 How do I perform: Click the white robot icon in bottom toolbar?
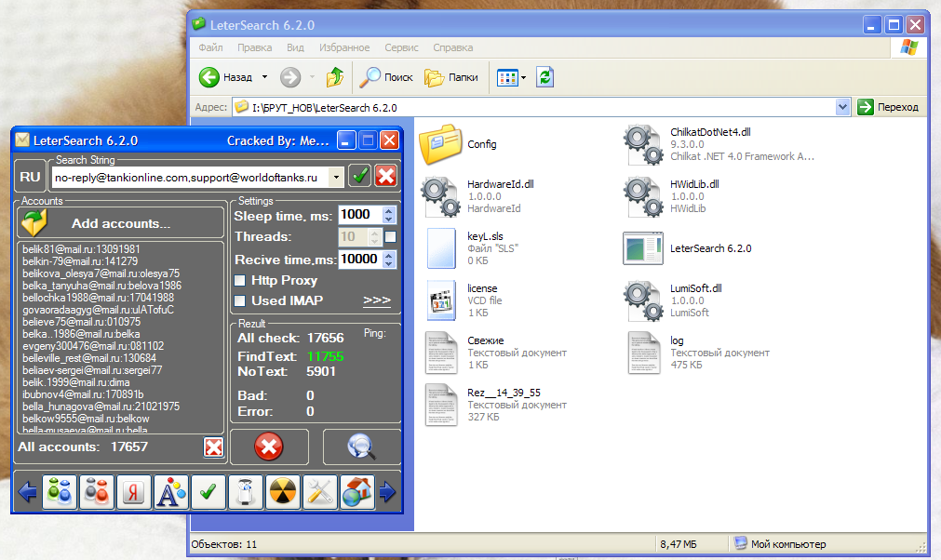pyautogui.click(x=246, y=492)
